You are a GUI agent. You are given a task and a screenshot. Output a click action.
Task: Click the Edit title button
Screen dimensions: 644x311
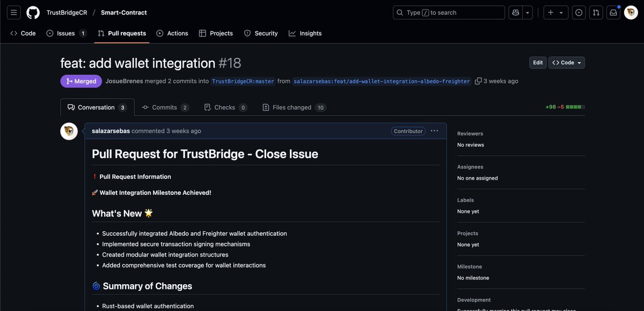pos(538,63)
